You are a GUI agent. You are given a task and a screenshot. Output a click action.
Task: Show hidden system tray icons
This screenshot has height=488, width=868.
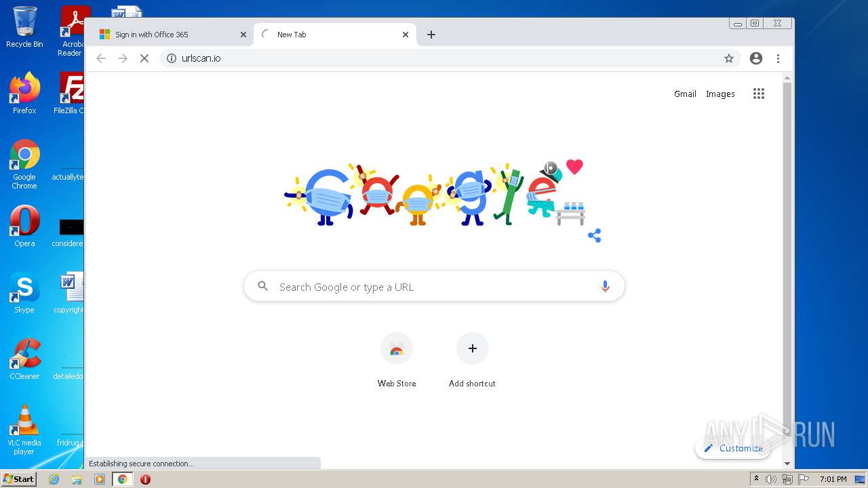coord(756,479)
